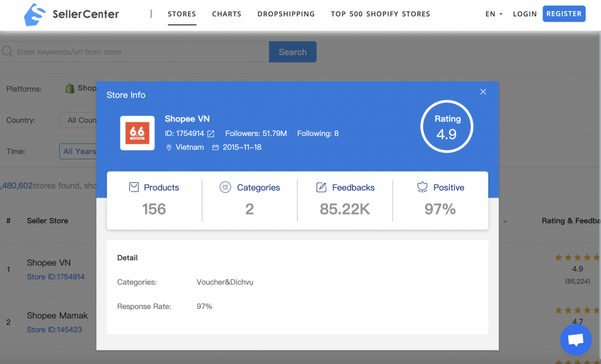The width and height of the screenshot is (601, 364).
Task: Click the Shopee VN 6.6 store logo
Action: [x=137, y=133]
